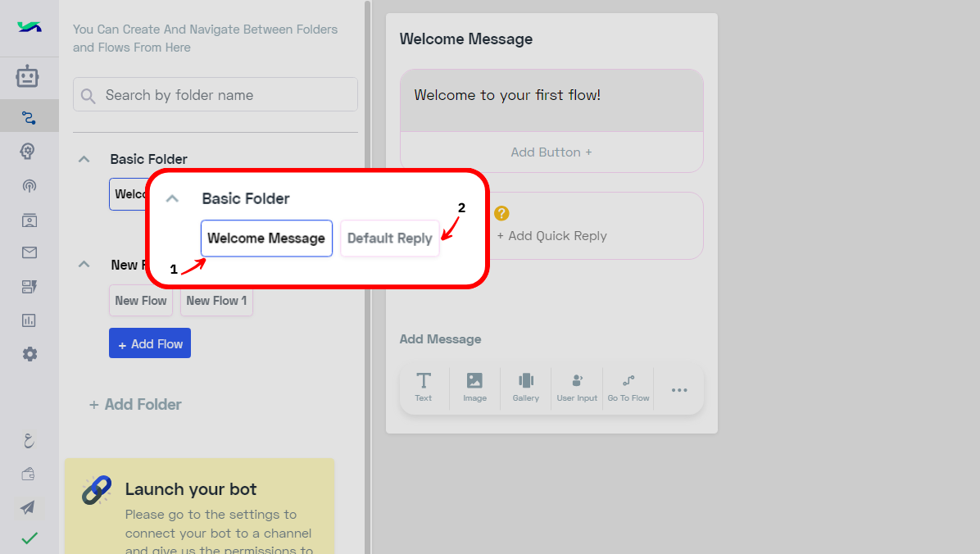Select the flows icon in sidebar
Viewport: 980px width, 554px height.
pyautogui.click(x=29, y=117)
